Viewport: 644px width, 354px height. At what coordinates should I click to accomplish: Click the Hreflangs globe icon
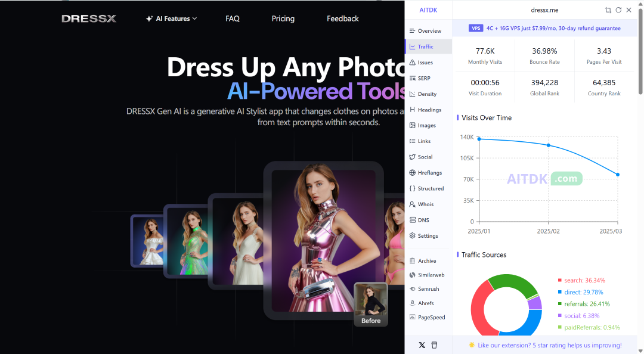click(413, 172)
